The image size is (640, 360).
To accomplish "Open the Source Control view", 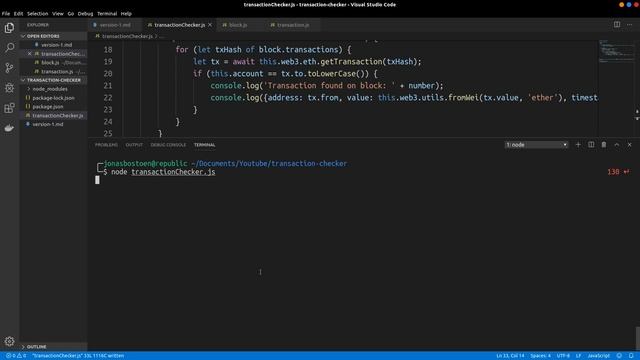I will 9,68.
